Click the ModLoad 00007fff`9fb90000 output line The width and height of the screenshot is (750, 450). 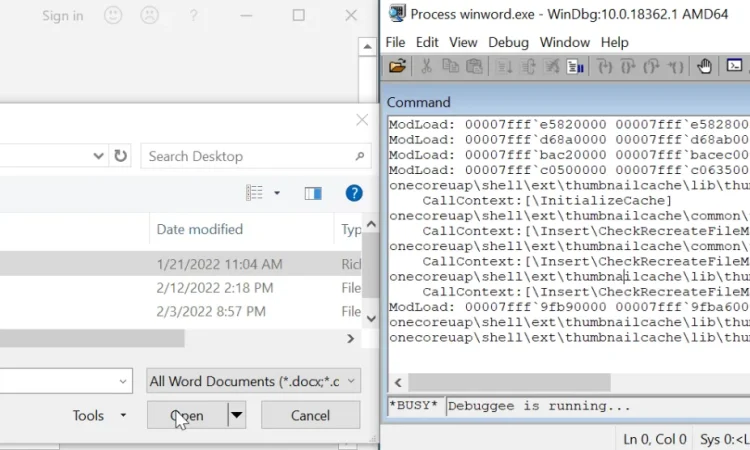coord(569,307)
